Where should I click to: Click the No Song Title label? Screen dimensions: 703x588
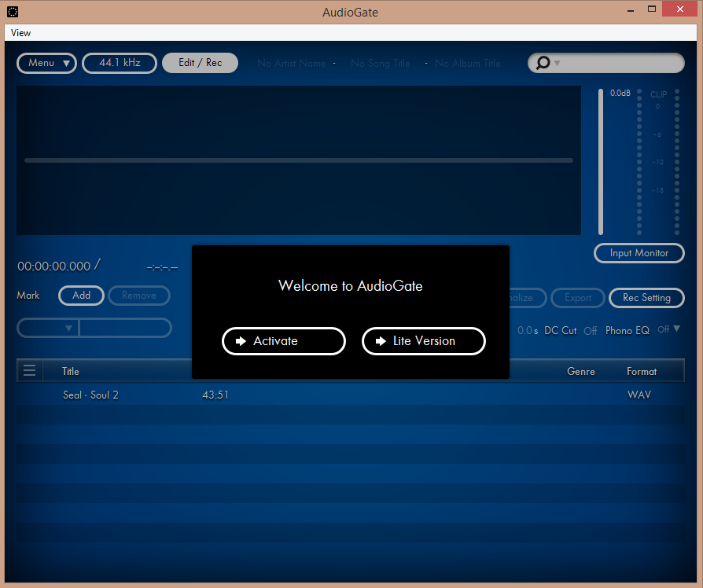click(x=380, y=64)
